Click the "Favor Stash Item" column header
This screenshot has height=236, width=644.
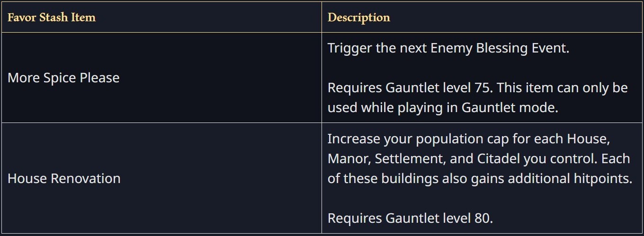pyautogui.click(x=52, y=17)
